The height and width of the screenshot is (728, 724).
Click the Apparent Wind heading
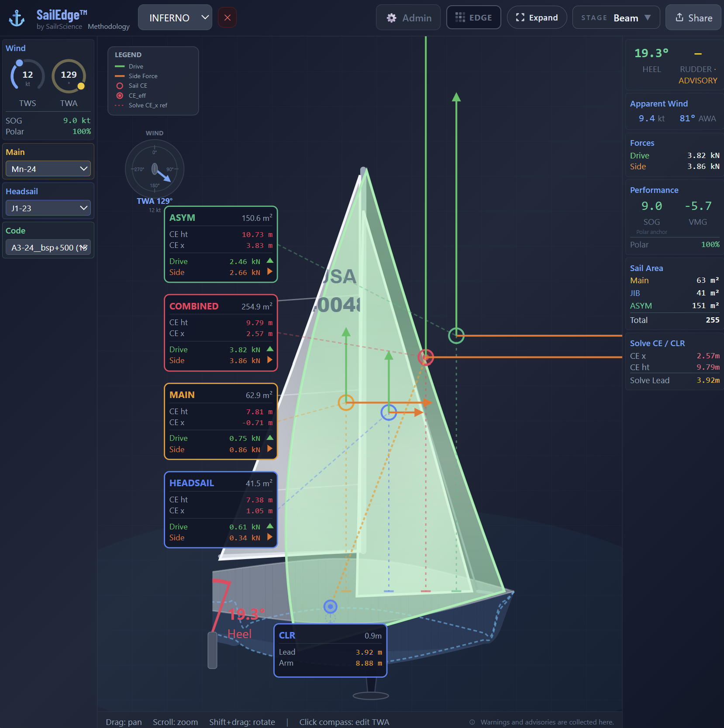pos(659,104)
